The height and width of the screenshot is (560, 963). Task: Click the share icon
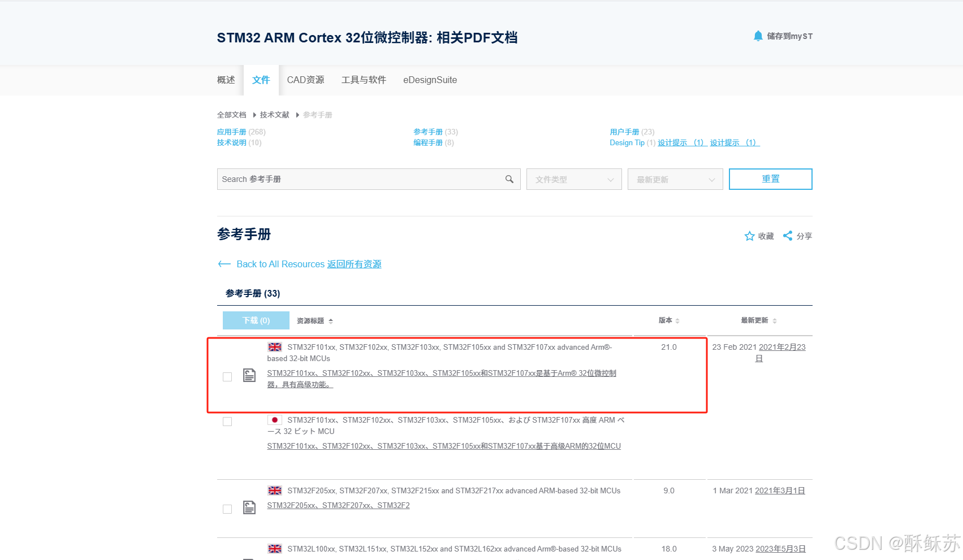(x=787, y=236)
